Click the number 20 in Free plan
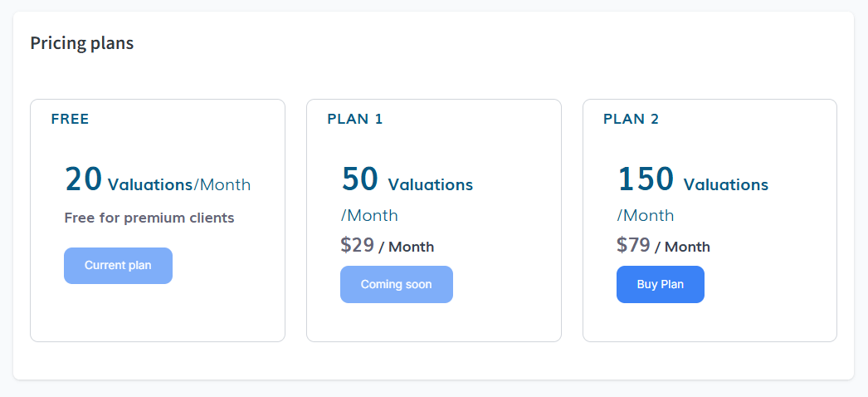The width and height of the screenshot is (868, 397). (83, 179)
